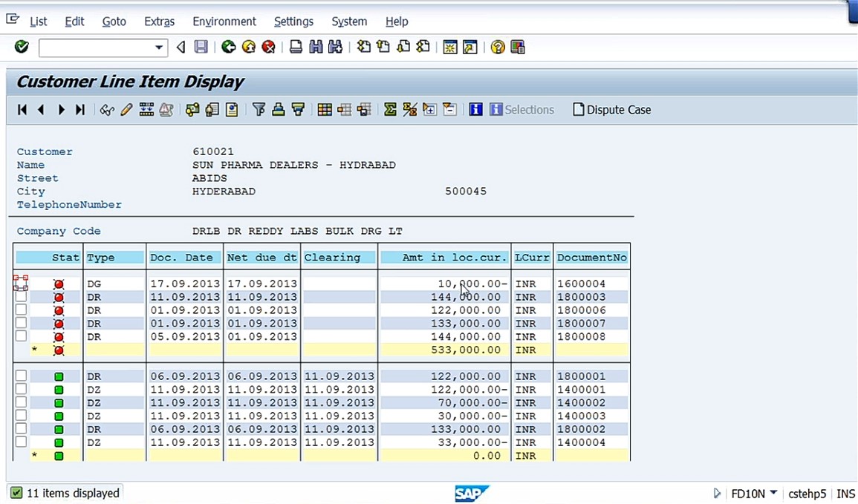The width and height of the screenshot is (858, 504).
Task: Click the Change Document pencil icon
Action: click(126, 110)
